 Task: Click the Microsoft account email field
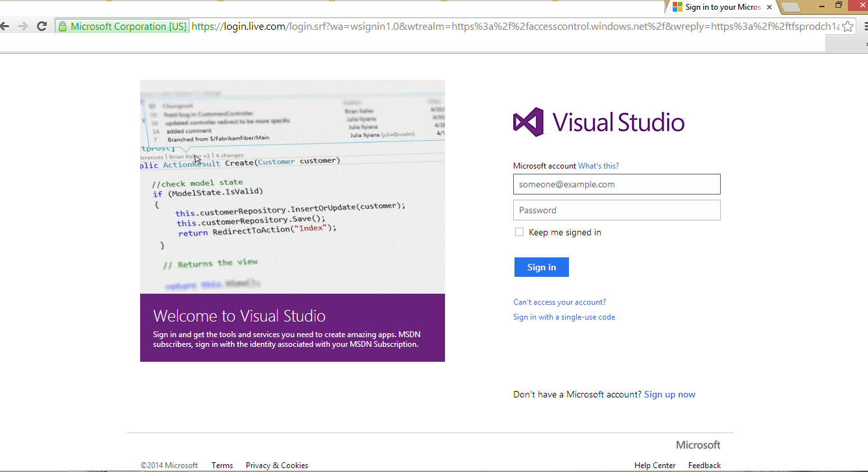point(616,184)
